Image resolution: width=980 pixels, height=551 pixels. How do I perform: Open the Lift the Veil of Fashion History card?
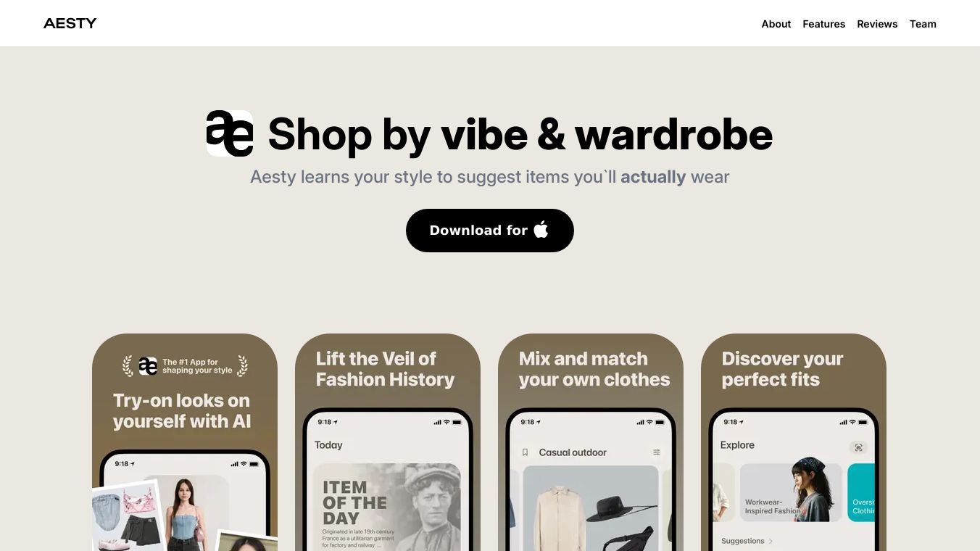pos(388,442)
